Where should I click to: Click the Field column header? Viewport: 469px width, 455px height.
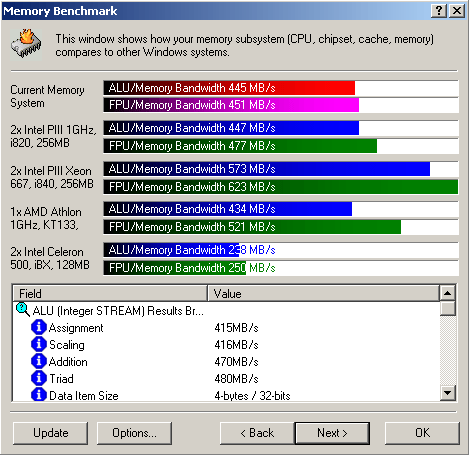tap(110, 293)
